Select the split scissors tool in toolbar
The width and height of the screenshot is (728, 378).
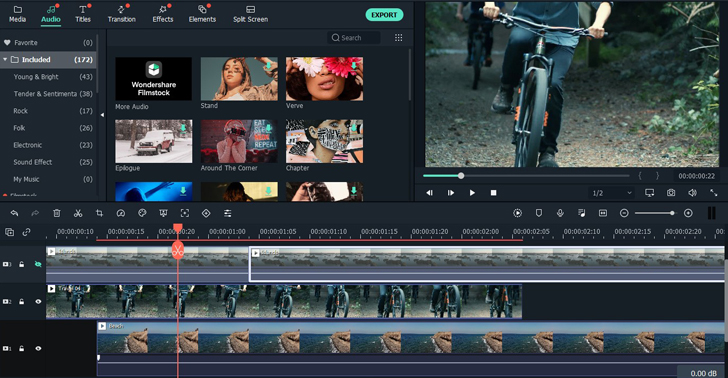click(78, 213)
